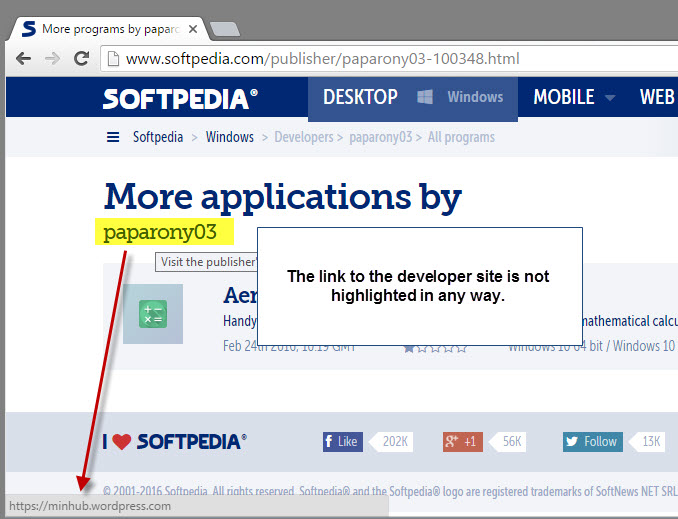
Task: Click 'All programs' breadcrumb text
Action: coord(461,137)
